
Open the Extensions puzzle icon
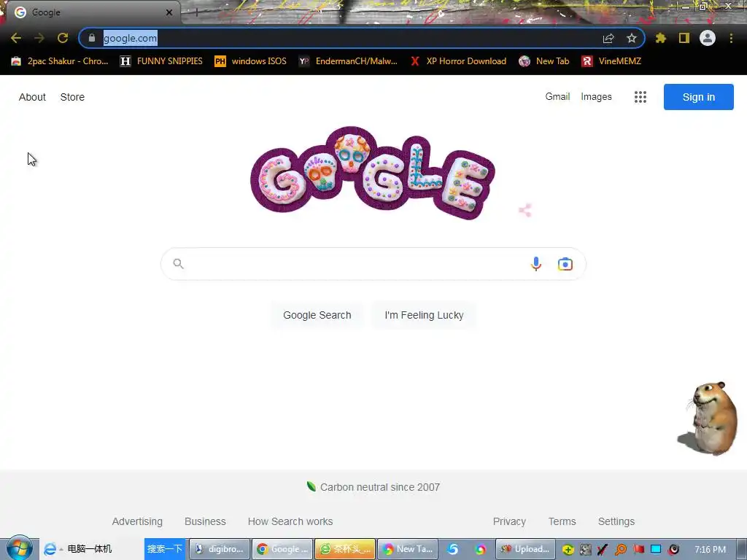coord(661,38)
